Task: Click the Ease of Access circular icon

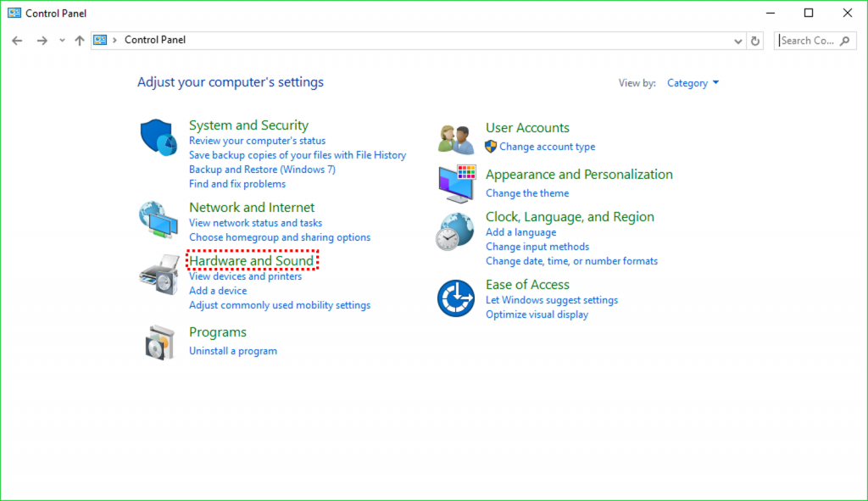Action: [455, 298]
